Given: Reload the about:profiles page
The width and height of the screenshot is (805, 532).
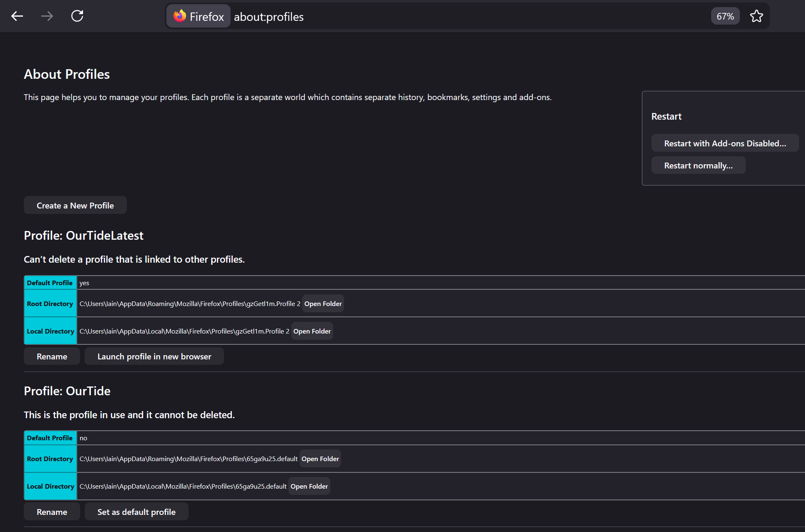Looking at the screenshot, I should tap(77, 16).
